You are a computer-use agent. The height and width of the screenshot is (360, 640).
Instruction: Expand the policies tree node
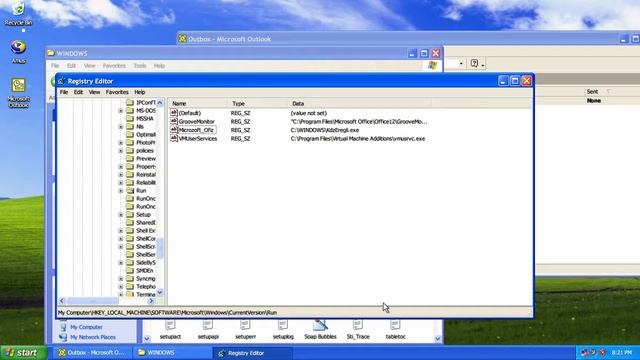[x=121, y=151]
